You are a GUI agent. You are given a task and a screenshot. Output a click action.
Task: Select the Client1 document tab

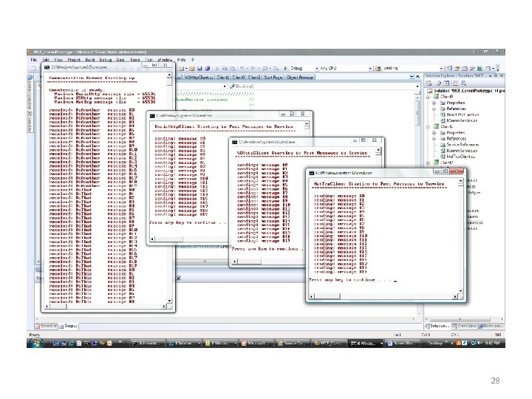coord(223,78)
